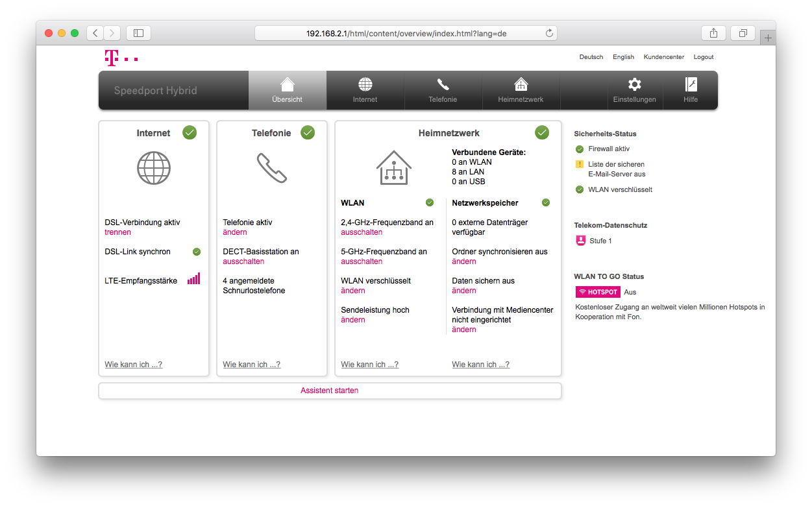This screenshot has height=508, width=812.
Task: Click the Safari address bar
Action: tap(406, 33)
